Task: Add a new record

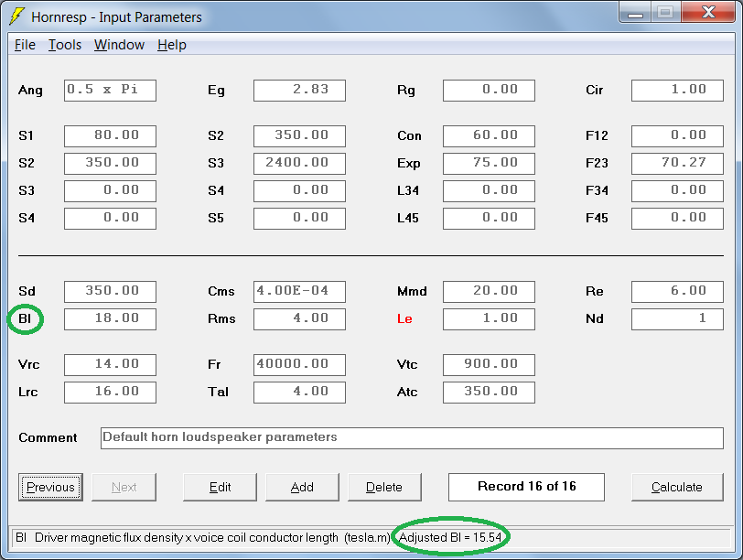Action: [302, 487]
